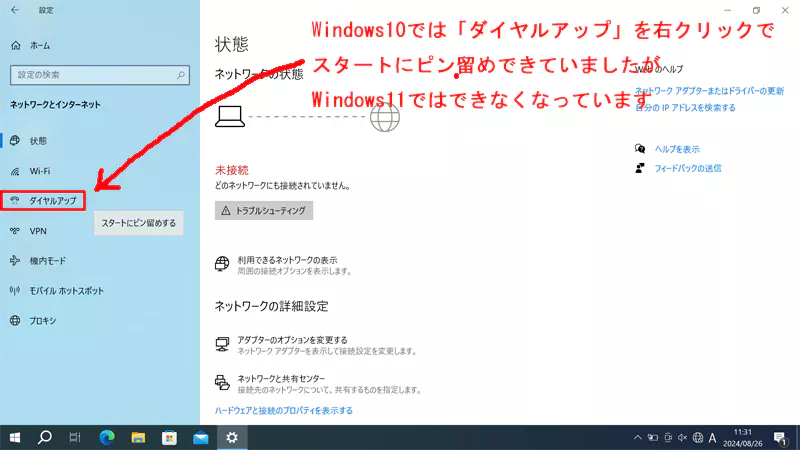Click the search magnifier in settings box

pos(181,75)
